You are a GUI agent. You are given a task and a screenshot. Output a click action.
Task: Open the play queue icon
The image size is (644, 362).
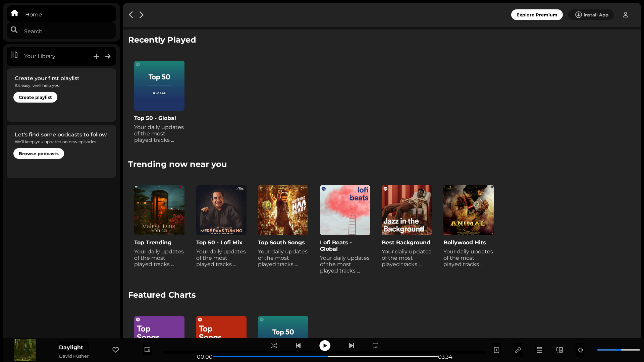[x=539, y=350]
